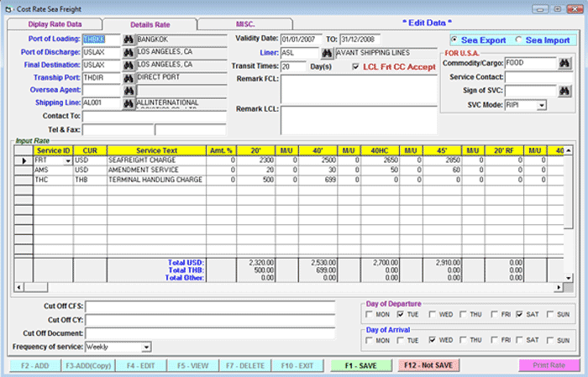Click the rate grid vertical scroll up arrow
This screenshot has width=588, height=377.
point(569,150)
